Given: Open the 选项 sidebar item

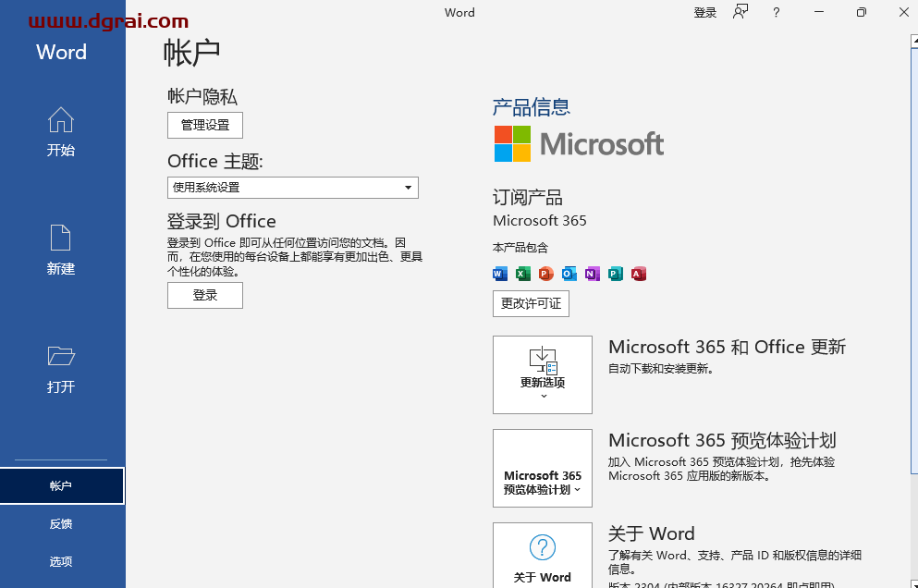Looking at the screenshot, I should tap(62, 561).
